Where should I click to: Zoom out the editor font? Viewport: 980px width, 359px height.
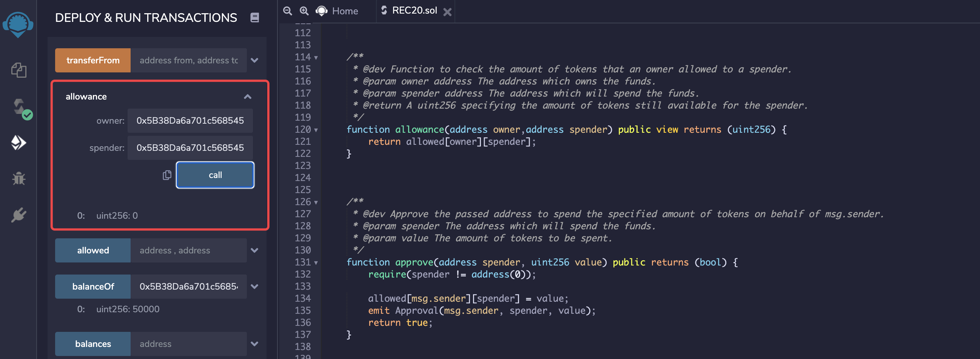pyautogui.click(x=288, y=11)
